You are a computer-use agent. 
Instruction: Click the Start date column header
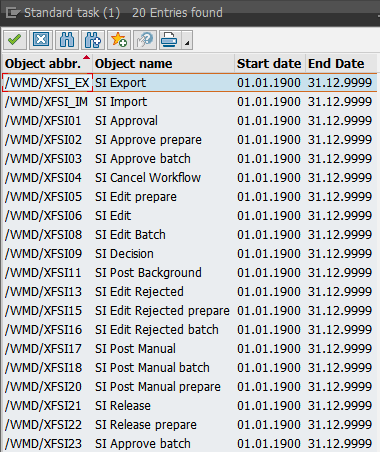coord(269,63)
